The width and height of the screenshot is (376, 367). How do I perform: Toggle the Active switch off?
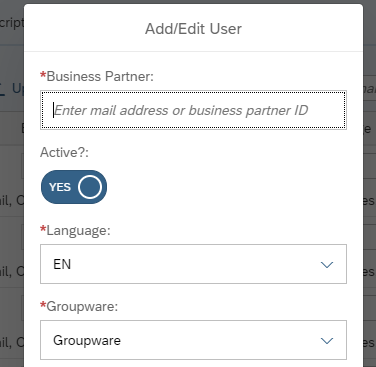click(x=74, y=187)
